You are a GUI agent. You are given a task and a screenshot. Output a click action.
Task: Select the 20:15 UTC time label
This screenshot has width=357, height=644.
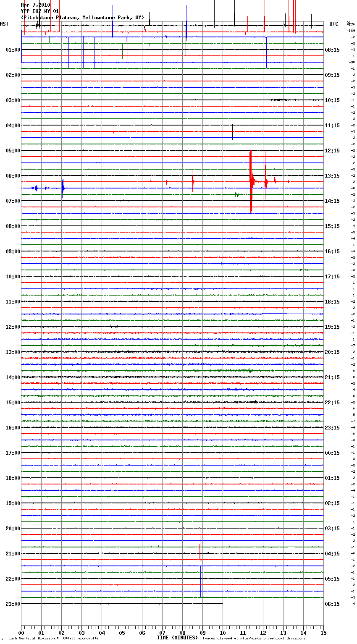coord(332,352)
